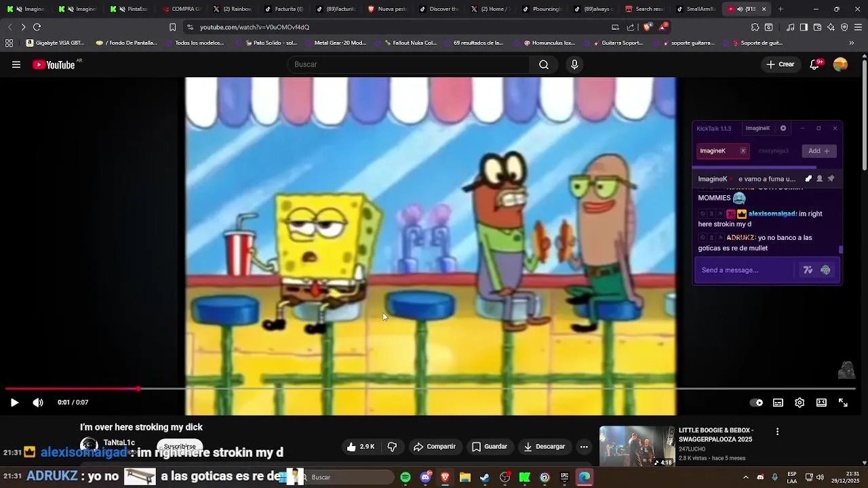
Task: Open the more actions ellipsis under video
Action: pos(584,447)
